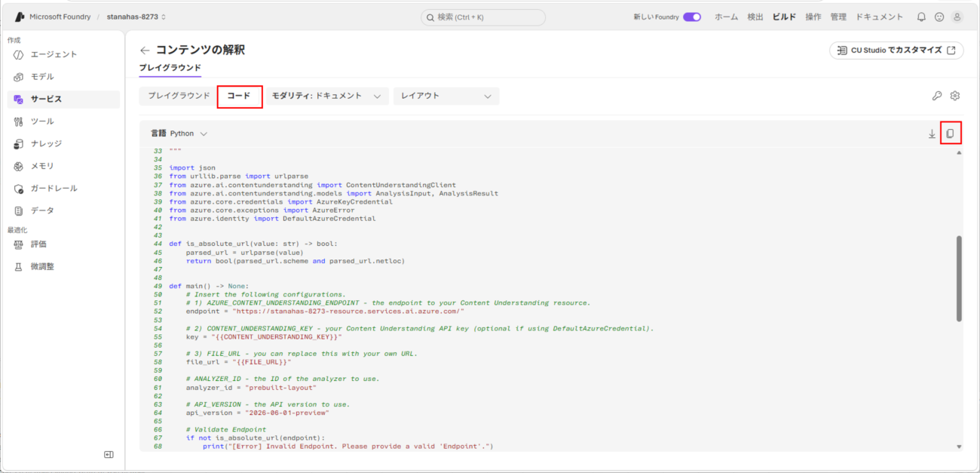Open 操作 in the top navigation
Viewport: 980px width, 473px height.
(813, 17)
